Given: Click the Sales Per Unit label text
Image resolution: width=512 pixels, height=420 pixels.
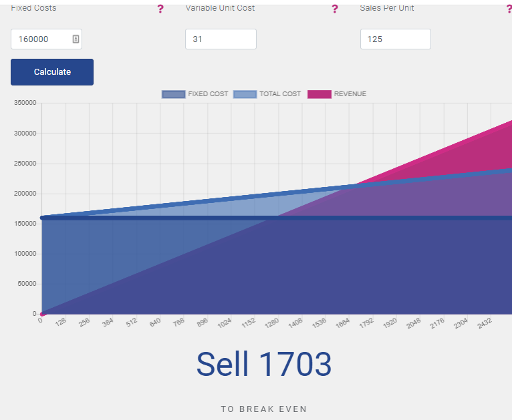Looking at the screenshot, I should click(386, 8).
